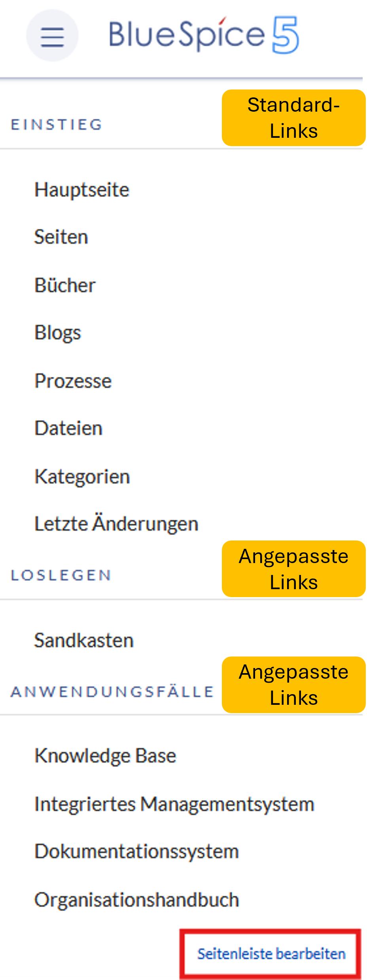This screenshot has height=980, width=367.
Task: Open the Knowledge Base link
Action: click(105, 755)
